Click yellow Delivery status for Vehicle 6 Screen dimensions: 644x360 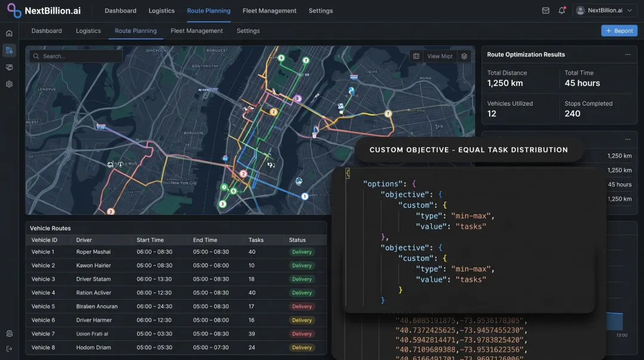pos(302,320)
